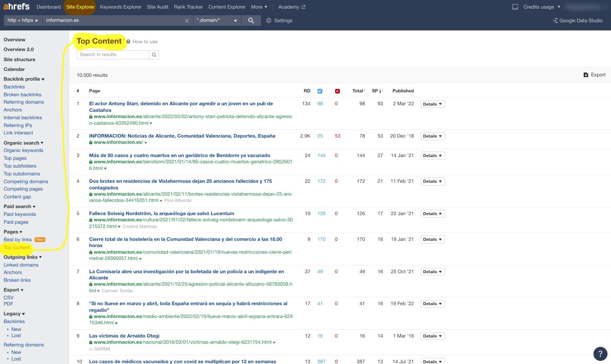
Task: Open Legacy Lost backlinks link
Action: (x=16, y=336)
